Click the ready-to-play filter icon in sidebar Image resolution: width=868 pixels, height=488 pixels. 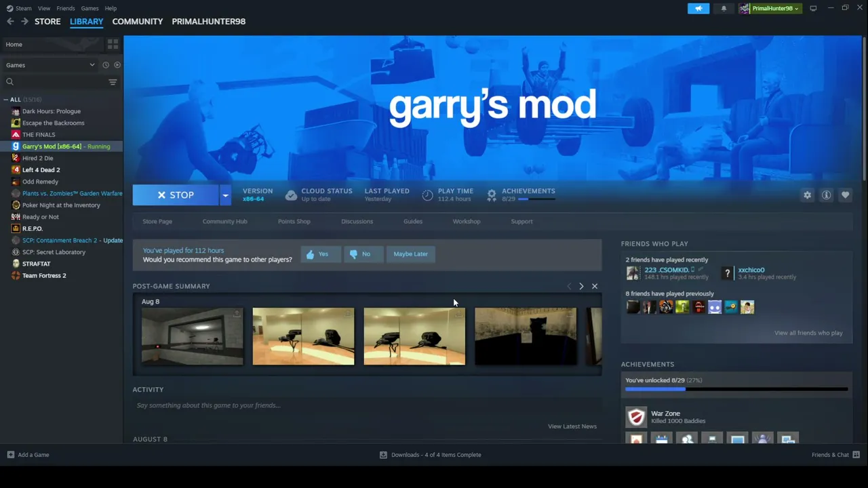point(117,65)
